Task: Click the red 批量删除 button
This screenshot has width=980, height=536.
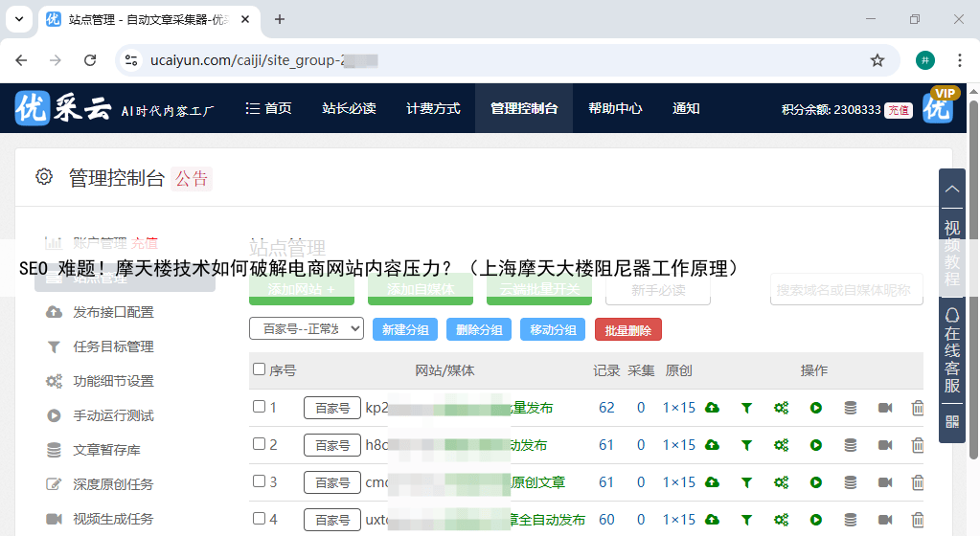Action: tap(627, 329)
